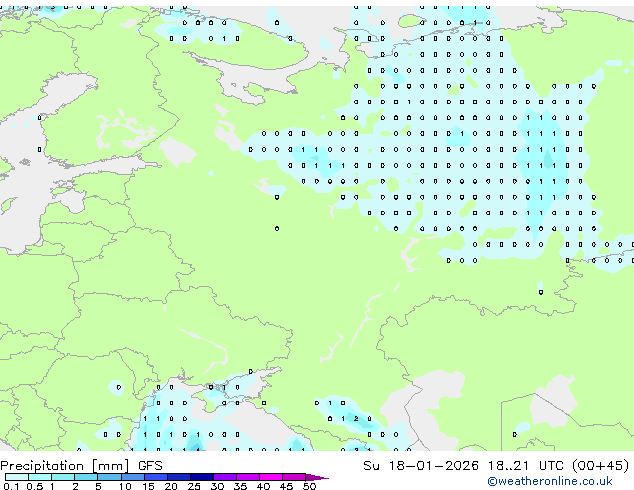Click the legend swatch between 30 and 35
This screenshot has width=634, height=490.
click(225, 477)
